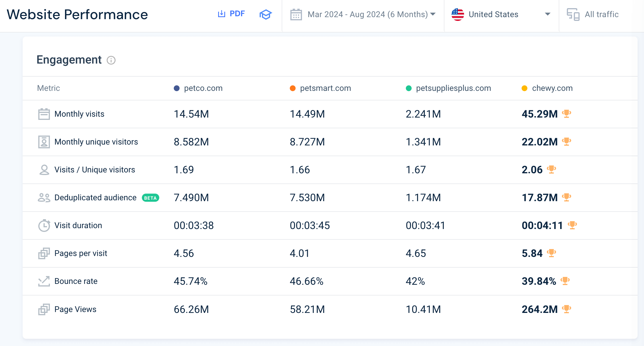
Task: Click the BETA badge on Deduplicated audience
Action: [x=150, y=198]
